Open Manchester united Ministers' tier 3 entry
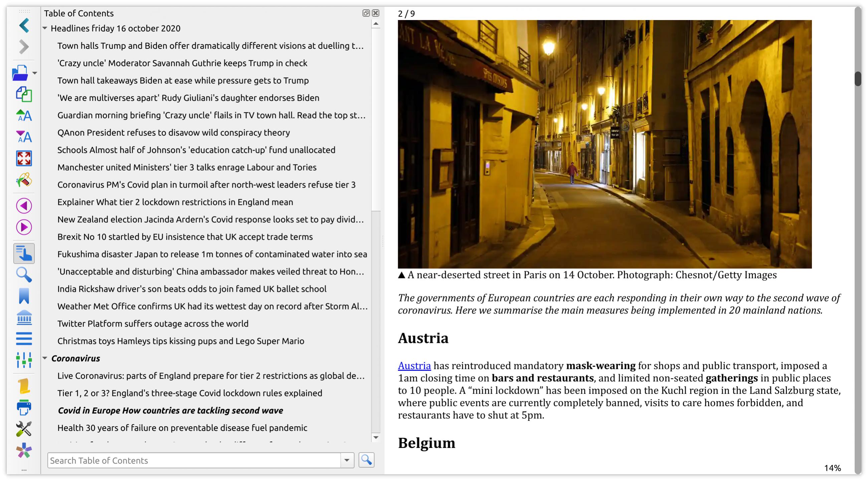This screenshot has height=481, width=868. click(x=187, y=167)
